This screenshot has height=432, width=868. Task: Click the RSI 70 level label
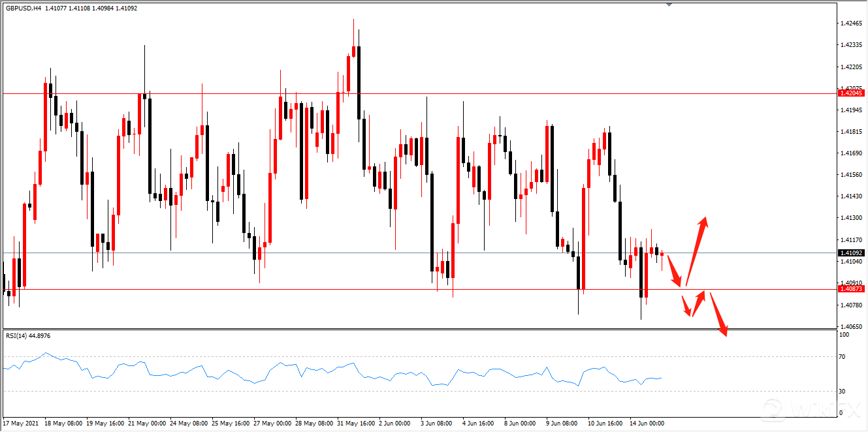pyautogui.click(x=843, y=357)
